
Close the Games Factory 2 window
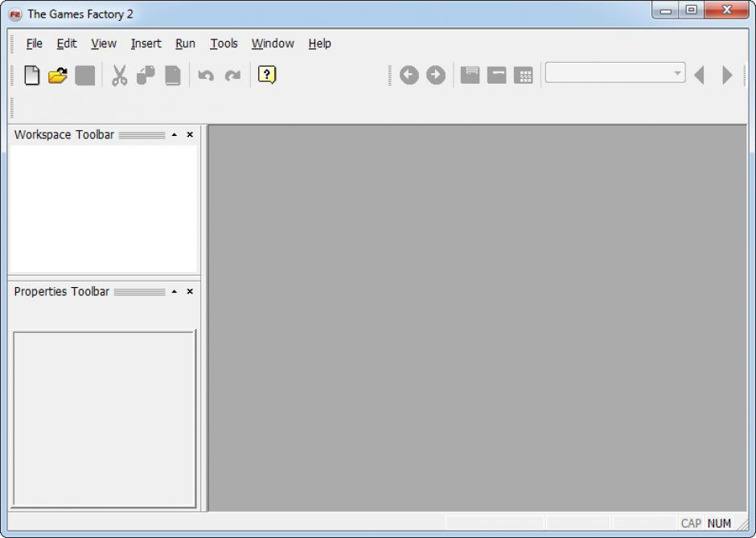(x=727, y=10)
